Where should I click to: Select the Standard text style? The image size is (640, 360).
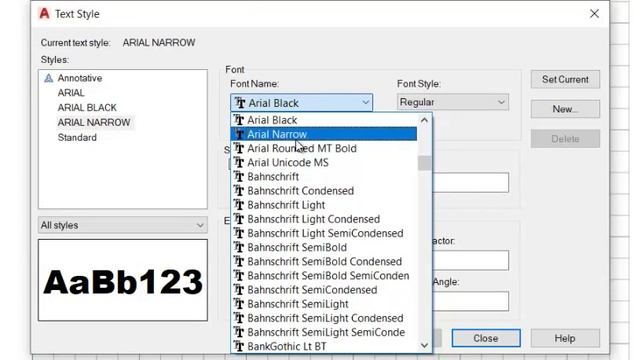(77, 138)
